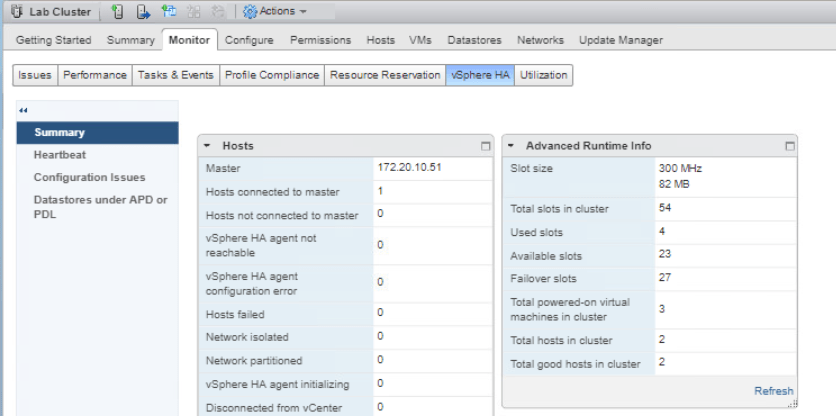
Task: Select Datastores under APD or PDL
Action: click(100, 206)
